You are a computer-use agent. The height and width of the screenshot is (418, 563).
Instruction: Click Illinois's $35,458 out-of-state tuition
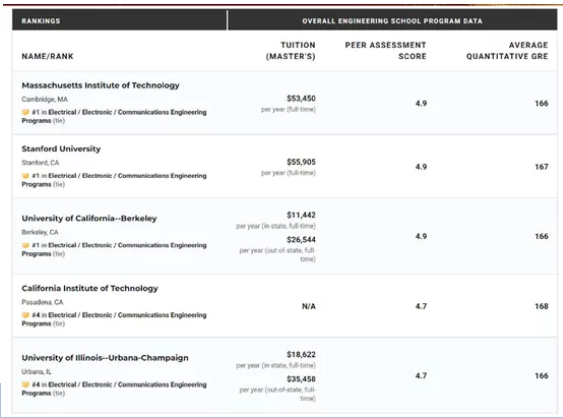pos(301,379)
